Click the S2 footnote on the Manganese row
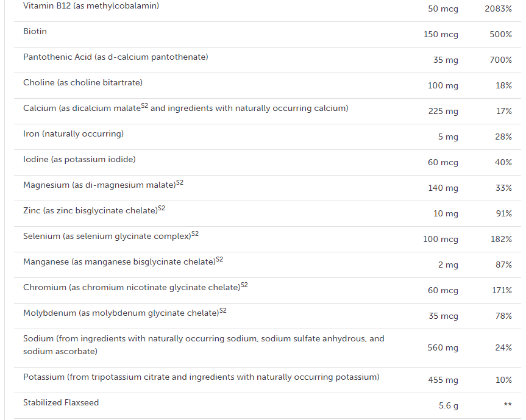526x420 pixels. pyautogui.click(x=219, y=260)
